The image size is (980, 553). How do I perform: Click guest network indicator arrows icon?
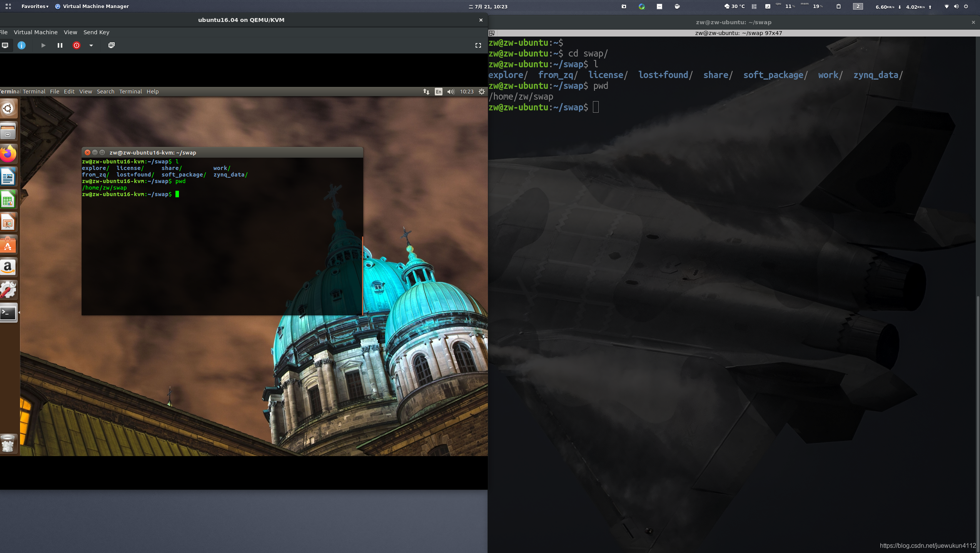click(426, 92)
